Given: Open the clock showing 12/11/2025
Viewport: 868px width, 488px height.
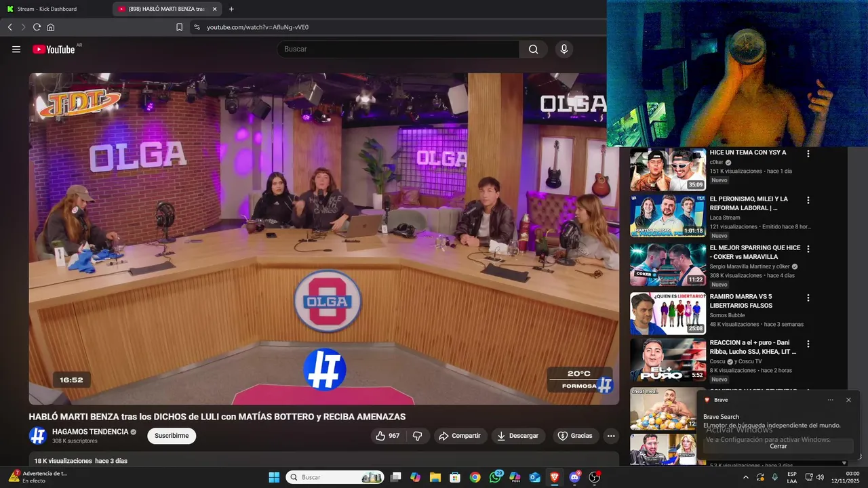Looking at the screenshot, I should click(x=847, y=477).
